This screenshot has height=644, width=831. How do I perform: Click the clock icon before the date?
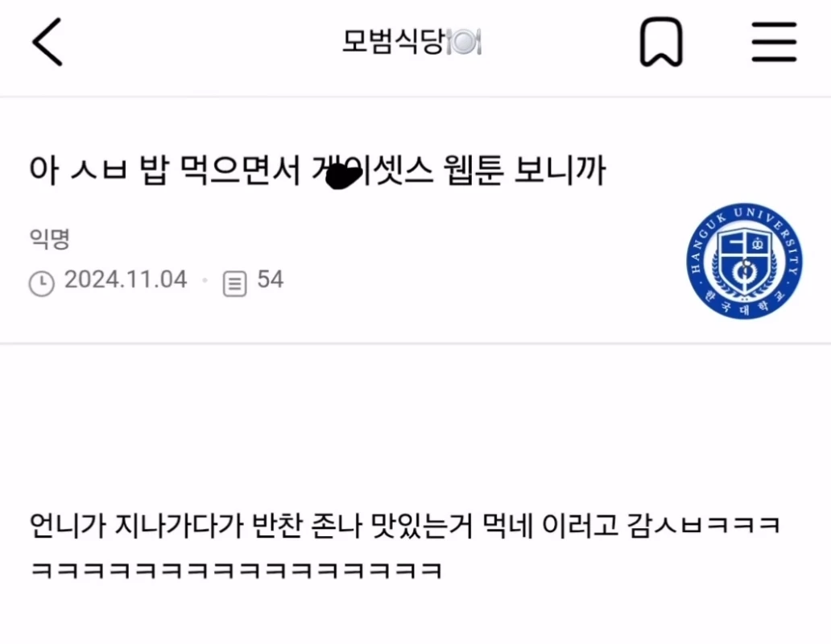pos(41,283)
